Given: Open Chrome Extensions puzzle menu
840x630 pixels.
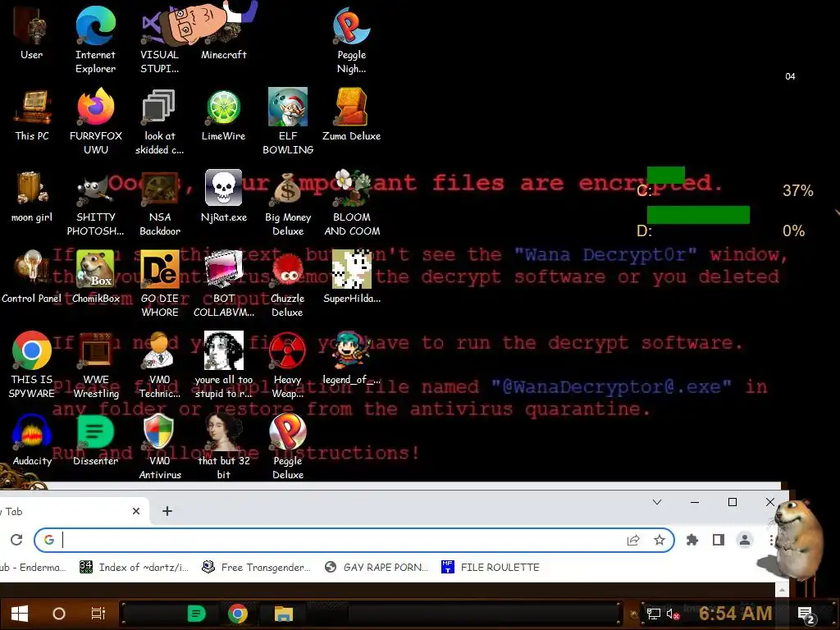Looking at the screenshot, I should click(692, 540).
